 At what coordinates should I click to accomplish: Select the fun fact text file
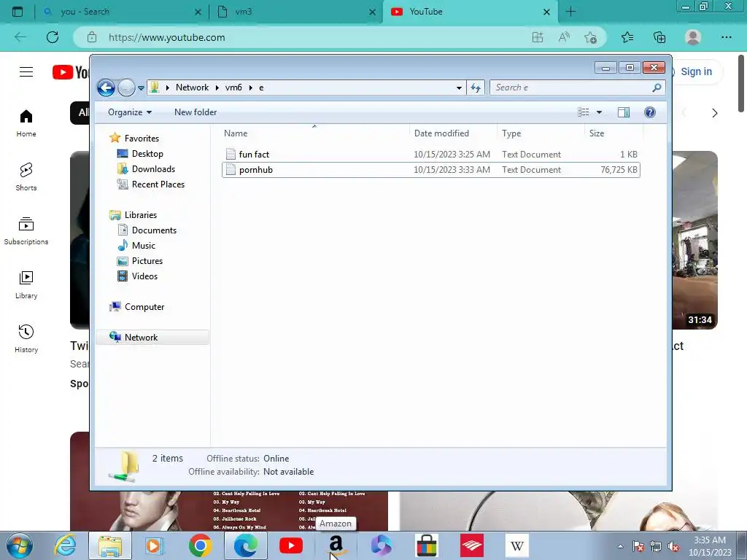(x=430, y=155)
